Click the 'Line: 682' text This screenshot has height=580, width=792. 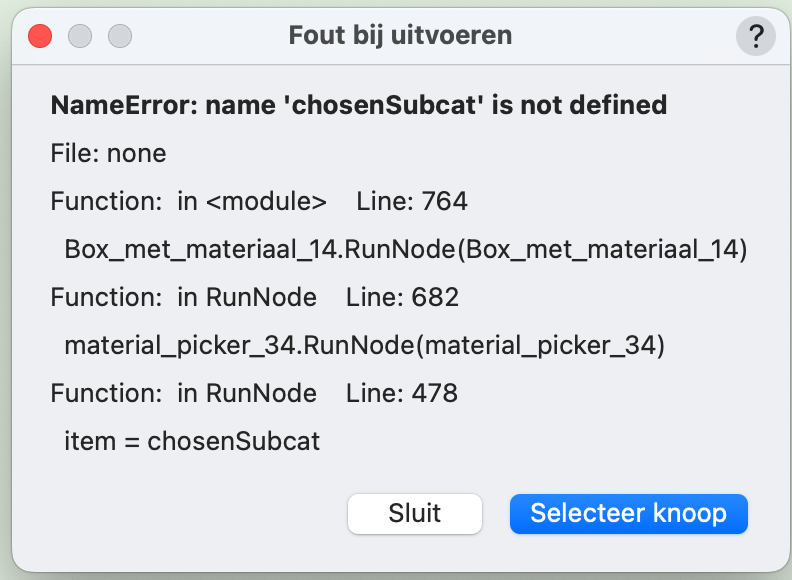coord(402,297)
